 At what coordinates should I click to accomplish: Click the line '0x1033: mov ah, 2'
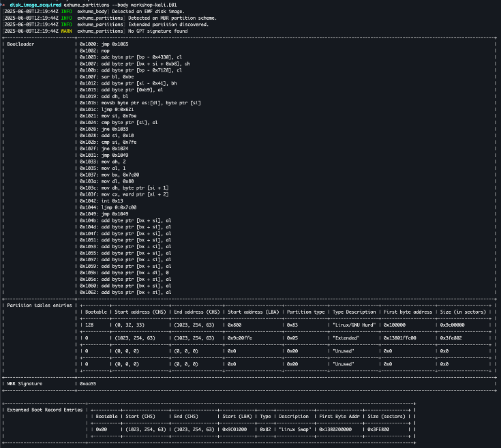click(x=102, y=162)
